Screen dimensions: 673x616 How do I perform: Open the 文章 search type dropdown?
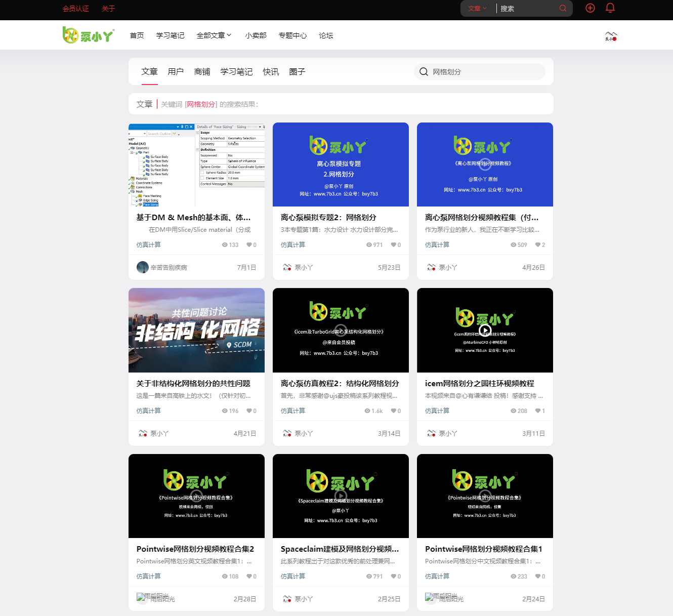point(477,9)
